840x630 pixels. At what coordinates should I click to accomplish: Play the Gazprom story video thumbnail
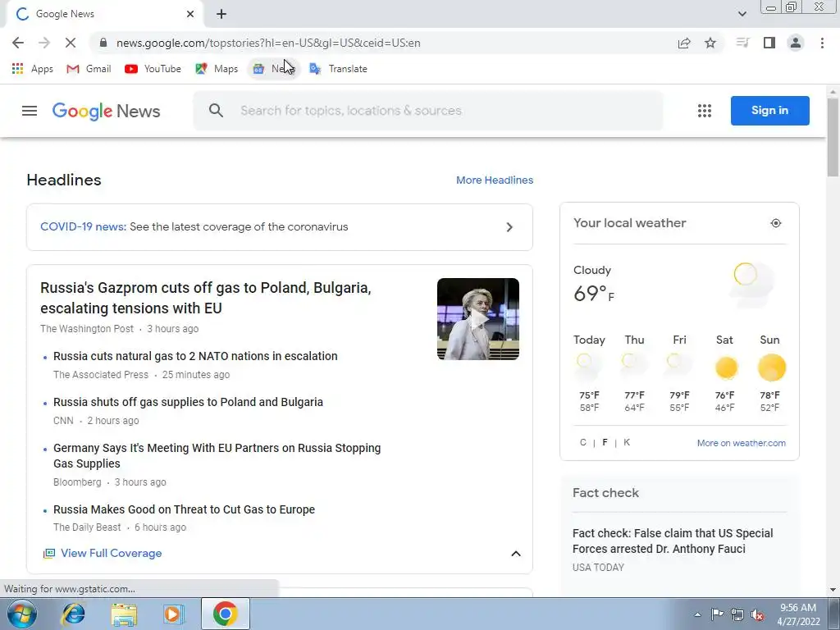pyautogui.click(x=478, y=319)
